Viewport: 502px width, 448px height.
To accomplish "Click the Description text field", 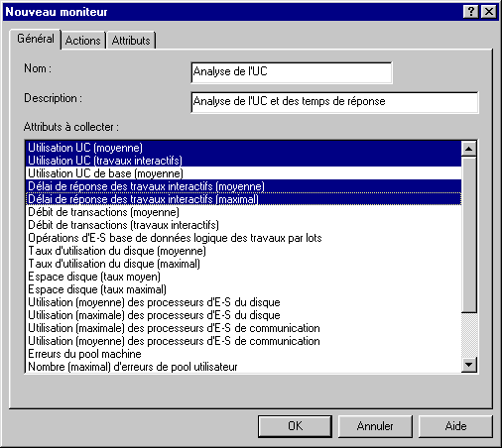I will [x=334, y=102].
